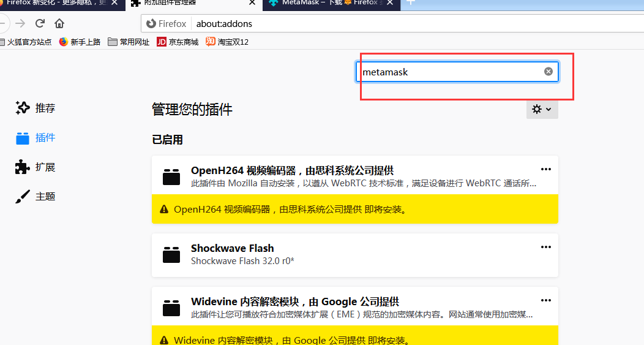Open the 常用网址 bookmarks folder
This screenshot has height=345, width=644.
pyautogui.click(x=129, y=42)
